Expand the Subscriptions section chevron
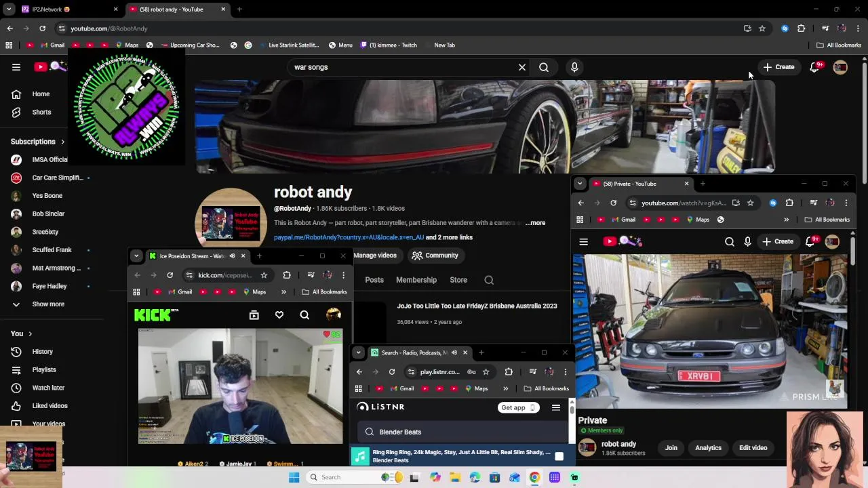 [62, 142]
